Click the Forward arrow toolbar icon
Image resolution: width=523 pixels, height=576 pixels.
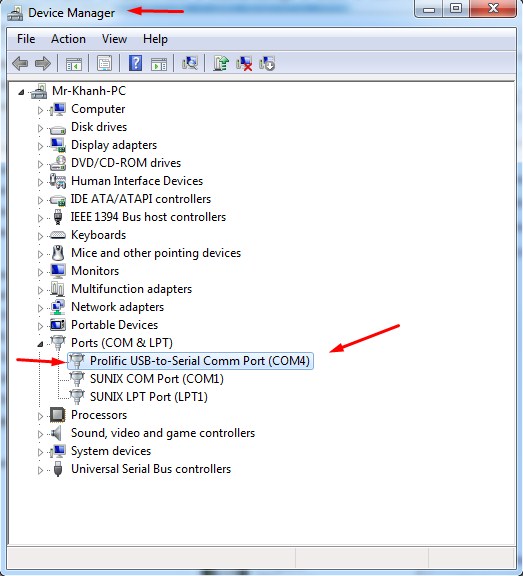coord(43,64)
